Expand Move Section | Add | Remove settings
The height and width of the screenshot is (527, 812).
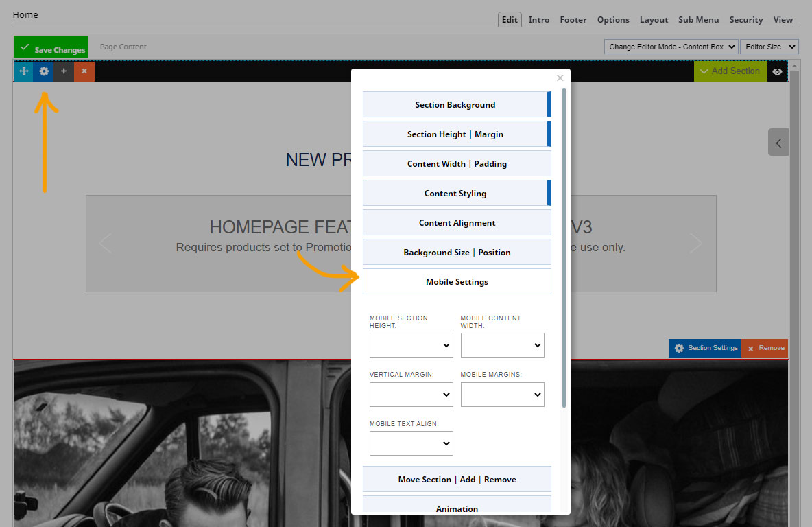pyautogui.click(x=457, y=480)
